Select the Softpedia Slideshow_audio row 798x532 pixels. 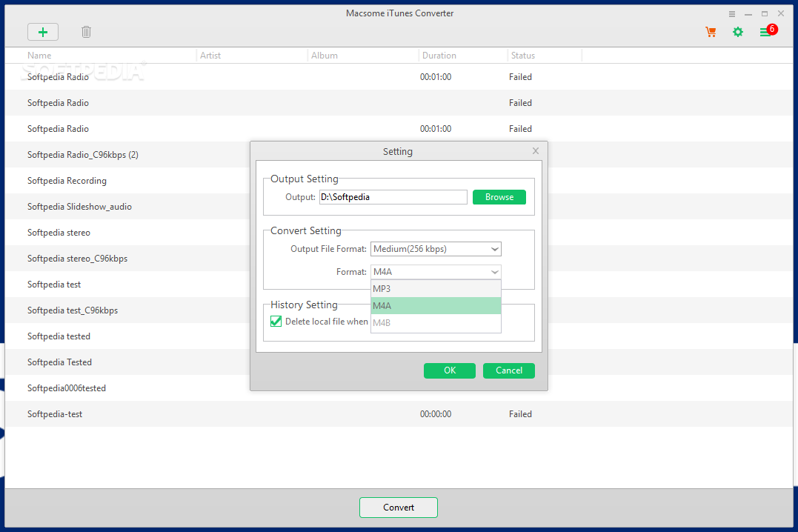pyautogui.click(x=127, y=207)
